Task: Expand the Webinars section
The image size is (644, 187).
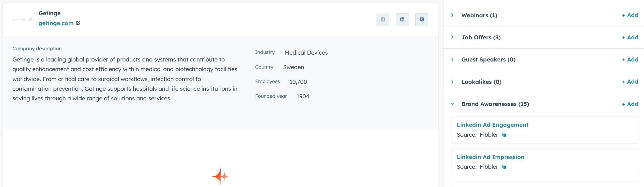Action: (452, 15)
